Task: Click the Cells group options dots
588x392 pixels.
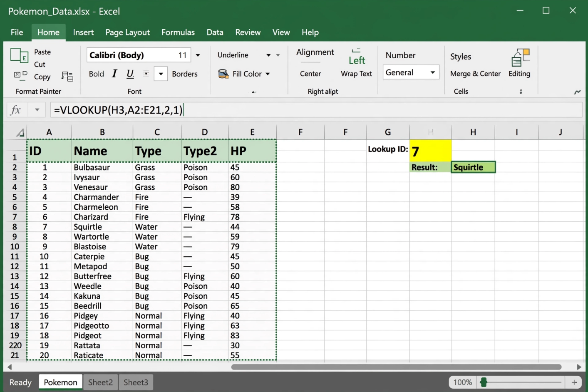Action: click(x=521, y=92)
